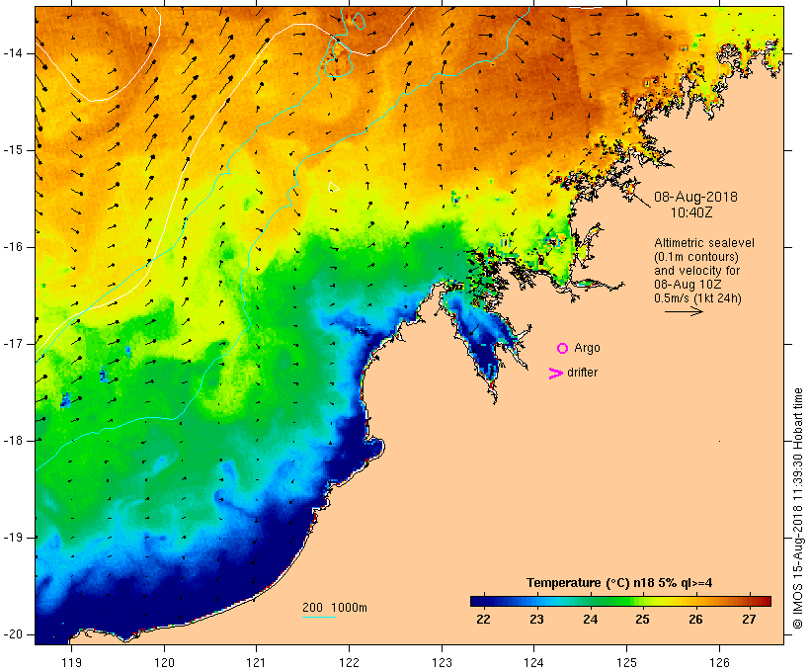Screen dimensions: 810x672
Task: Click the 27 label on temperature scale
Action: pyautogui.click(x=749, y=620)
